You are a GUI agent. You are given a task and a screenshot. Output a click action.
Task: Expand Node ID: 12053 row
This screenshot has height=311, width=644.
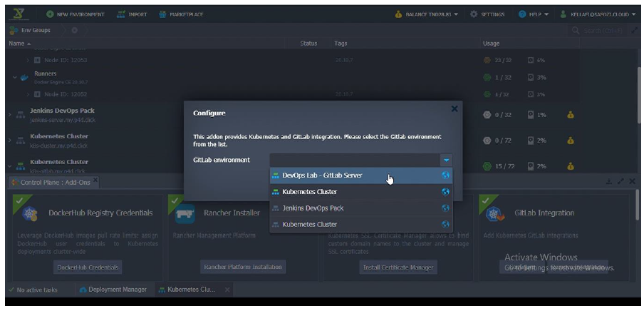28,60
